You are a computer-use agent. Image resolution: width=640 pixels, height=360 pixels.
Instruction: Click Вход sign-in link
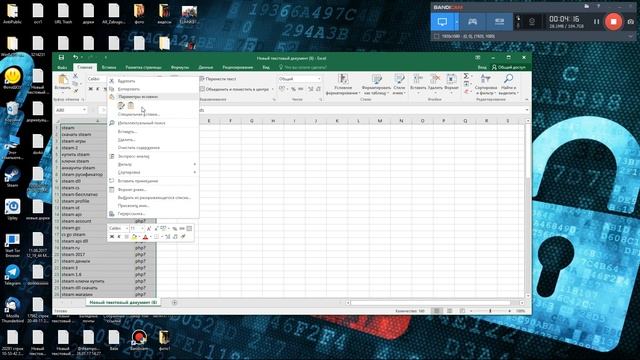(482, 67)
